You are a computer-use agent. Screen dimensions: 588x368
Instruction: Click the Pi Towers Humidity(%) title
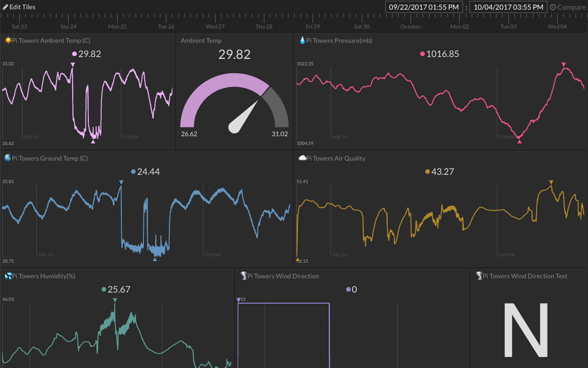[44, 276]
